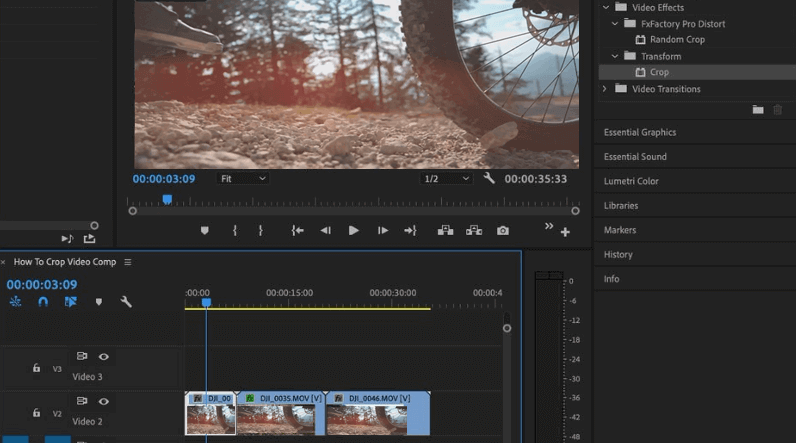Open the 1/2 playback resolution dropdown
796x443 pixels.
pyautogui.click(x=446, y=179)
